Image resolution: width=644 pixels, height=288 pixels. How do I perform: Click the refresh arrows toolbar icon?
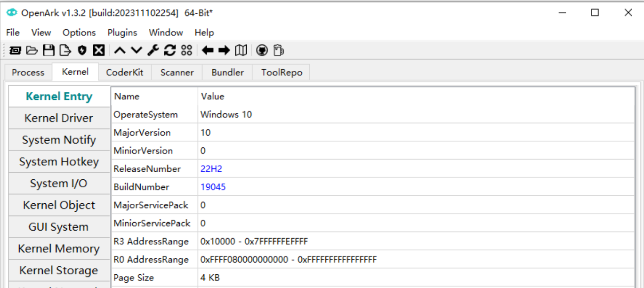(x=170, y=50)
